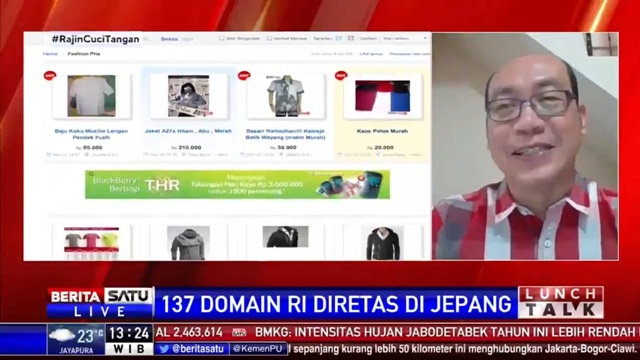
Task: Click the white Baju Koko product photo
Action: [x=91, y=96]
